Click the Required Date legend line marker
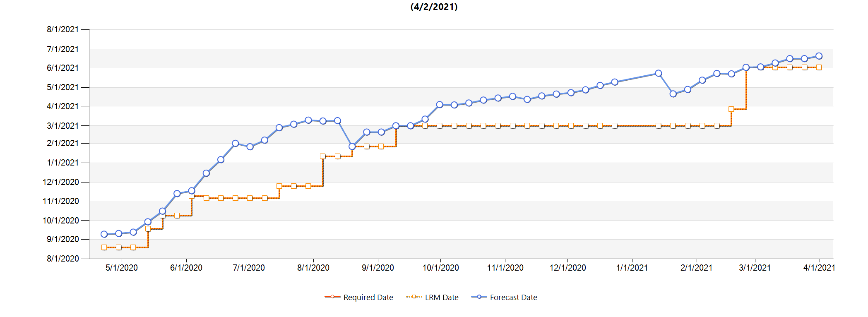 [332, 297]
